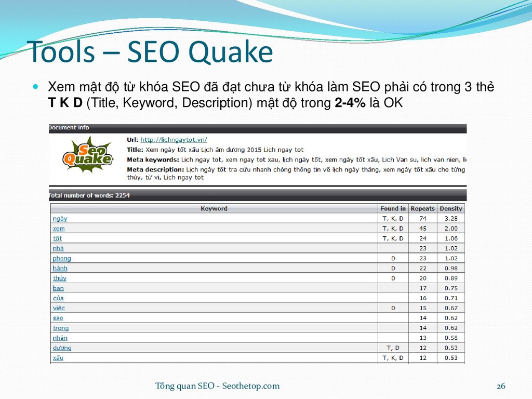The width and height of the screenshot is (532, 399).
Task: Open keyword link 'hành'
Action: pos(60,268)
